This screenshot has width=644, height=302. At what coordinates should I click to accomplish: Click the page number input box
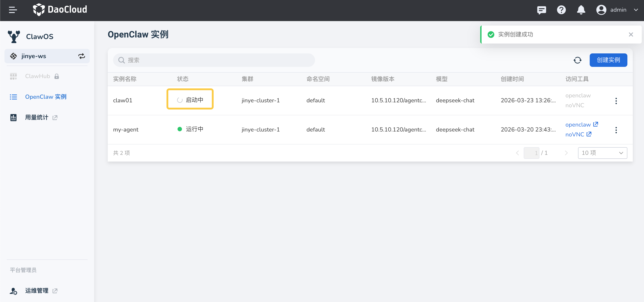[x=531, y=153]
